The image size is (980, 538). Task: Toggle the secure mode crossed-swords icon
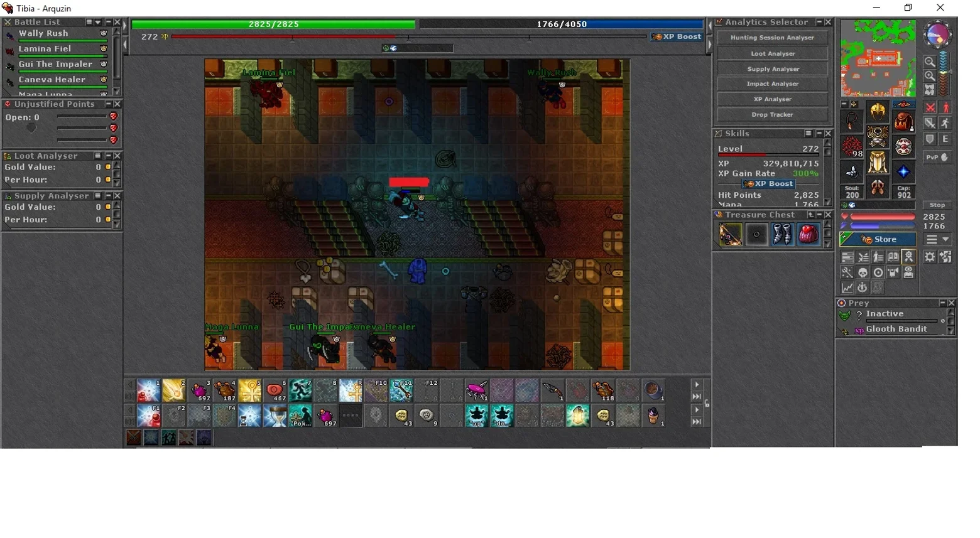point(930,108)
